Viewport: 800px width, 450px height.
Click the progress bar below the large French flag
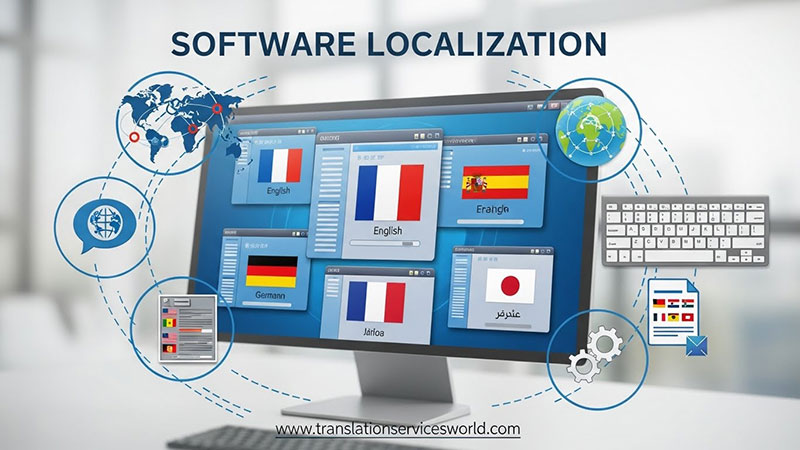[x=385, y=244]
